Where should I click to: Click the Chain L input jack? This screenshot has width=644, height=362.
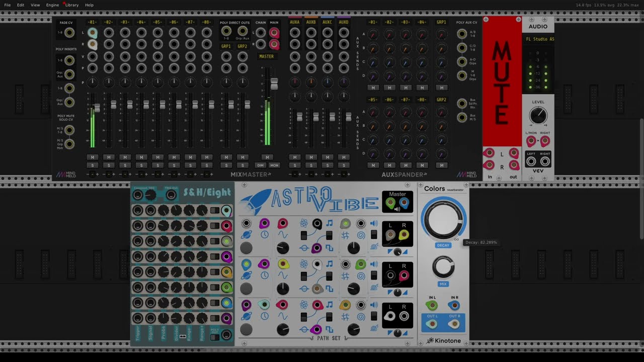click(x=261, y=33)
